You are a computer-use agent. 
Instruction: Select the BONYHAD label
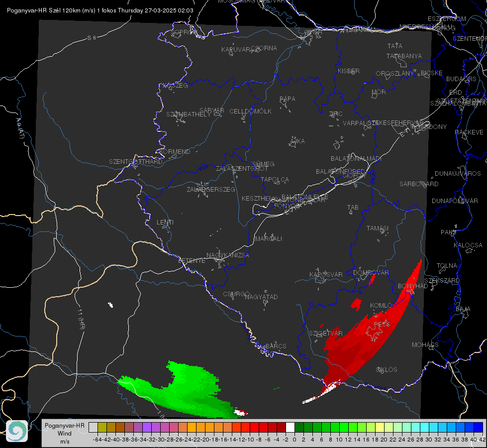click(x=413, y=286)
